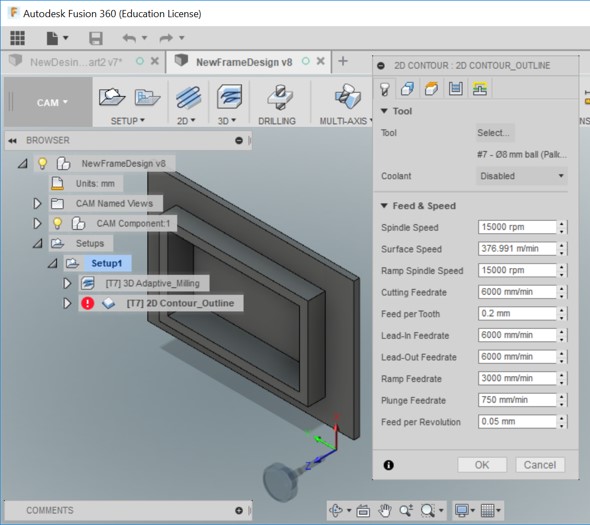Viewport: 590px width, 525px height.
Task: Click the 3D milling toolpath icon
Action: (x=229, y=97)
